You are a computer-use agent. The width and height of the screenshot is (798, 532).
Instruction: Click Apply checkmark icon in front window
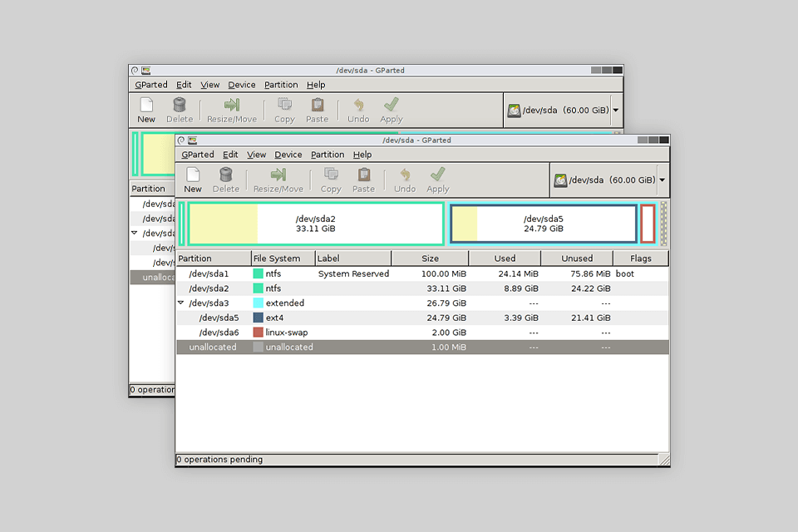point(438,175)
